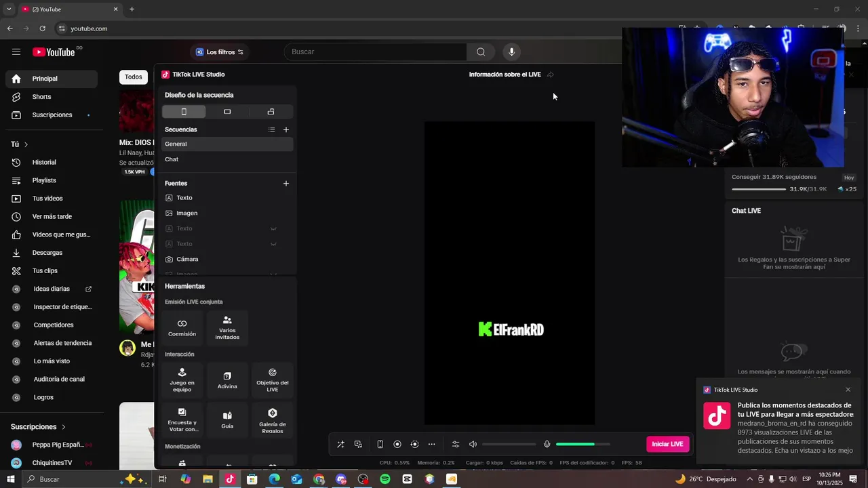Image resolution: width=868 pixels, height=488 pixels.
Task: Open Spotify from the taskbar
Action: point(385,479)
